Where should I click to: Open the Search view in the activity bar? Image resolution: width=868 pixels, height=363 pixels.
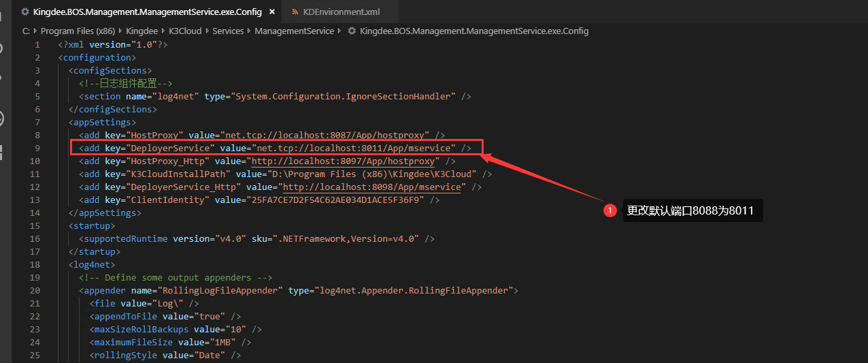tap(3, 49)
